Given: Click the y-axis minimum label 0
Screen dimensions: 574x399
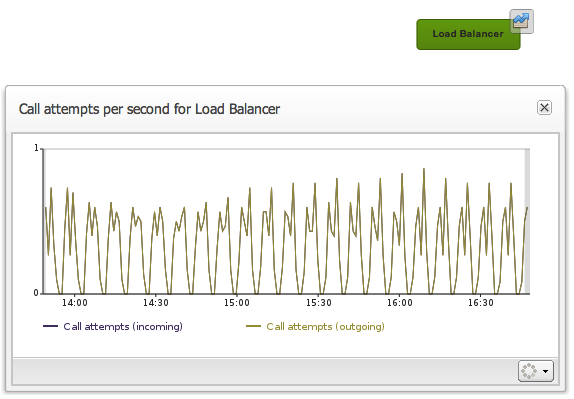Looking at the screenshot, I should (x=36, y=293).
